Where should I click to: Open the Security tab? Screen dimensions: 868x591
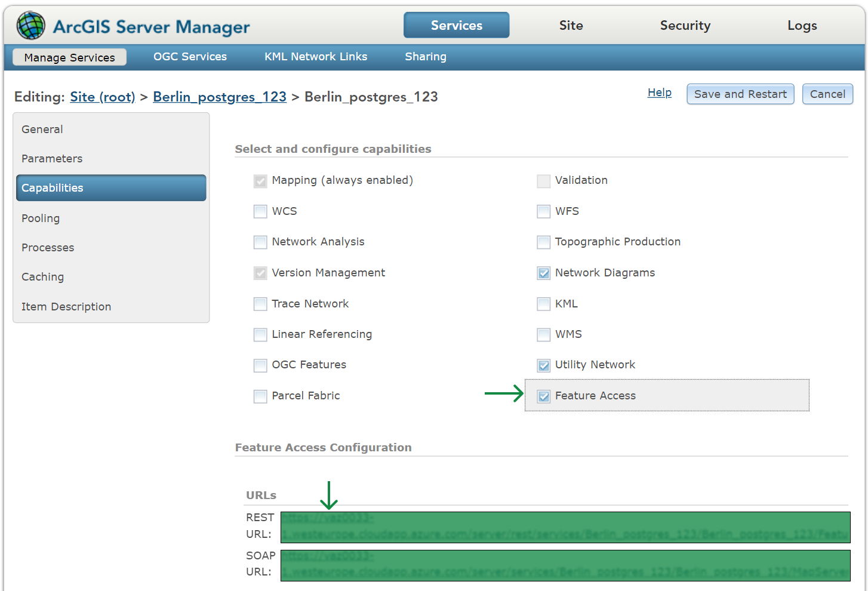pyautogui.click(x=685, y=25)
